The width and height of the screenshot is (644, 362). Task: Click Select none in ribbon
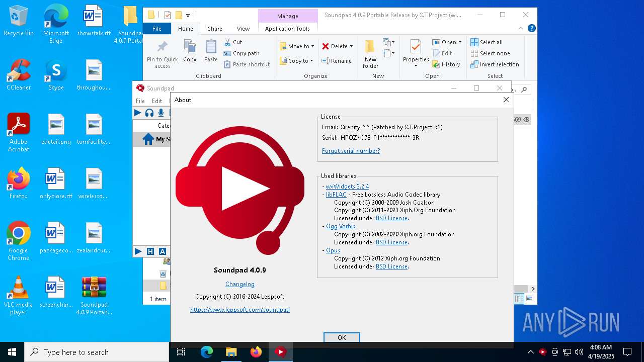490,53
